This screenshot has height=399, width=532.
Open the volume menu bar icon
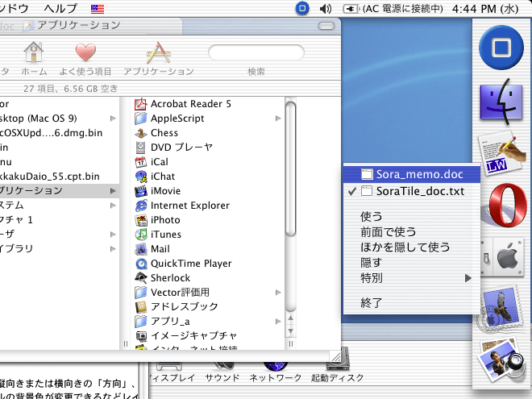coord(326,9)
